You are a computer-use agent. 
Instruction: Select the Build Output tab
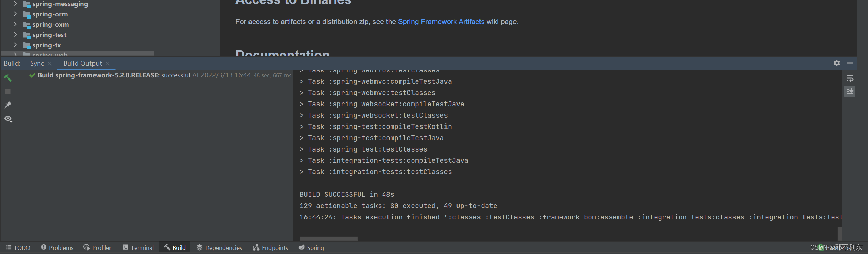pyautogui.click(x=82, y=63)
